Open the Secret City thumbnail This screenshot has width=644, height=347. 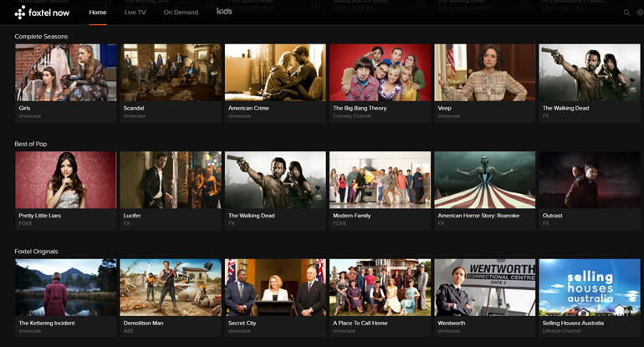[x=275, y=288]
